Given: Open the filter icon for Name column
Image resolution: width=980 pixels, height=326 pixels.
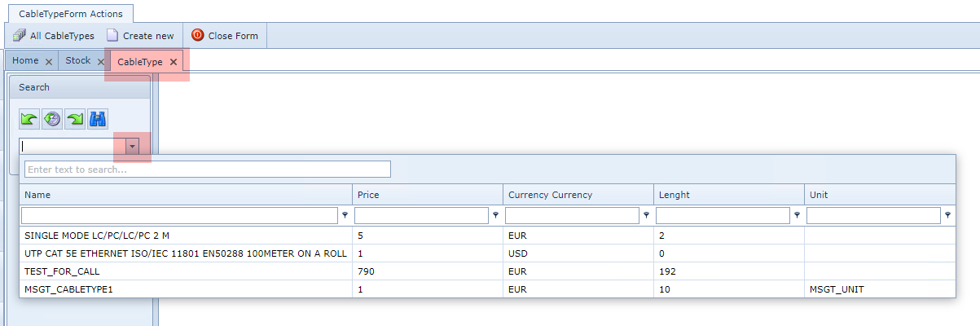Looking at the screenshot, I should coord(345,216).
